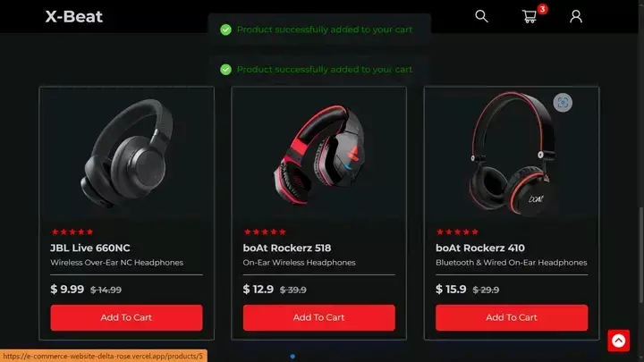
Task: Add JBL Live 660NC to cart
Action: point(126,317)
